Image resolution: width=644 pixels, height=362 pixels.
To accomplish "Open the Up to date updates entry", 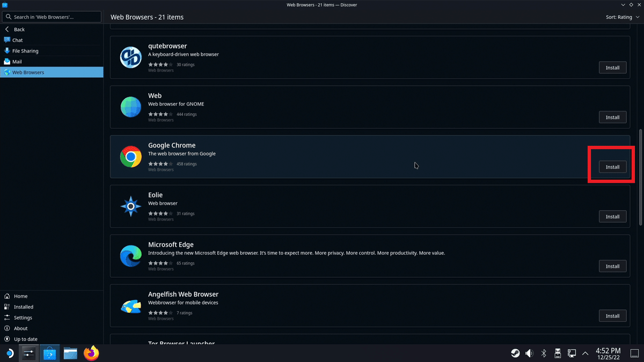I will coord(52,339).
